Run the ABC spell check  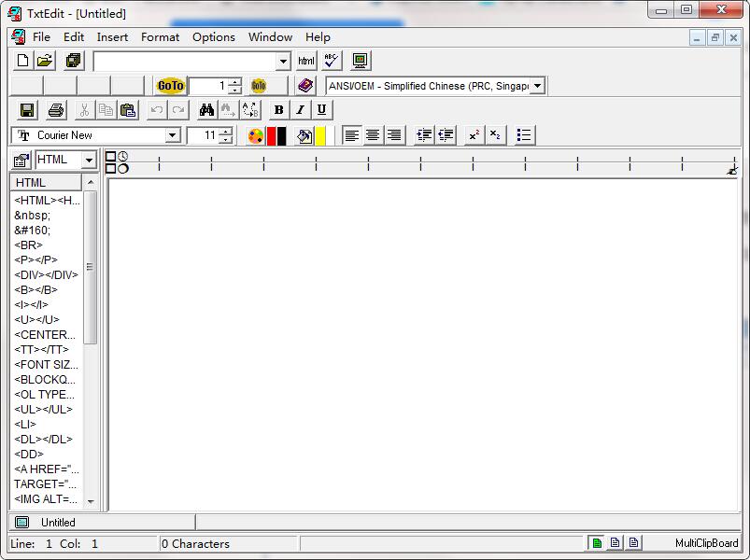click(x=331, y=61)
